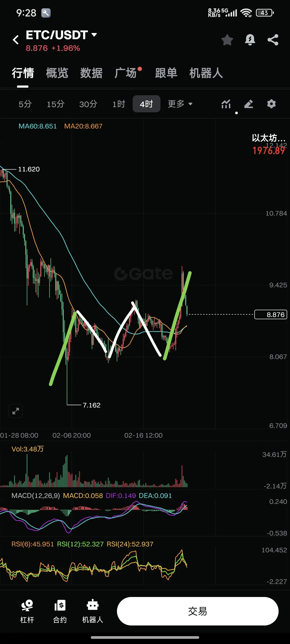Tap the share icon
The width and height of the screenshot is (290, 644).
(x=273, y=40)
